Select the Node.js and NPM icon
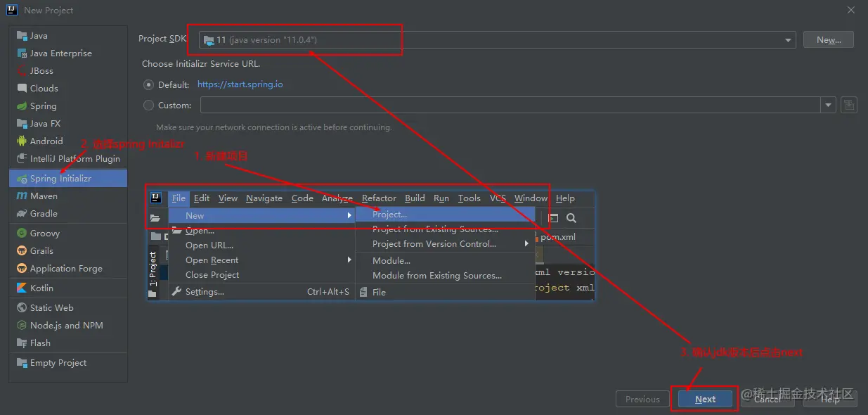Image resolution: width=868 pixels, height=415 pixels. (22, 326)
